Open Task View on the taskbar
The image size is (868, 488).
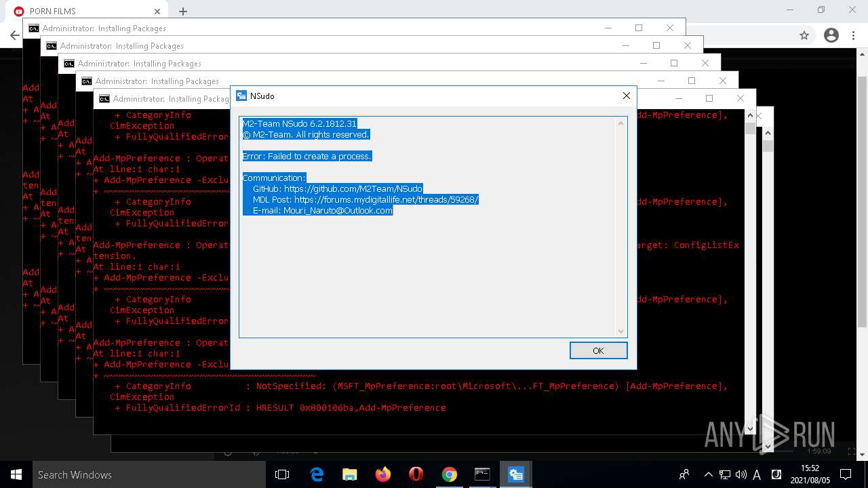(282, 474)
